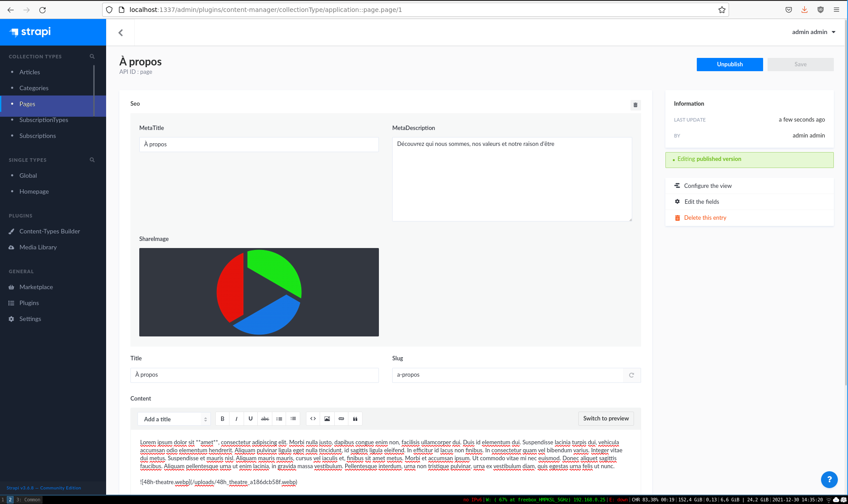Apply italic formatting in the editor toolbar
The image size is (848, 504).
click(x=237, y=419)
